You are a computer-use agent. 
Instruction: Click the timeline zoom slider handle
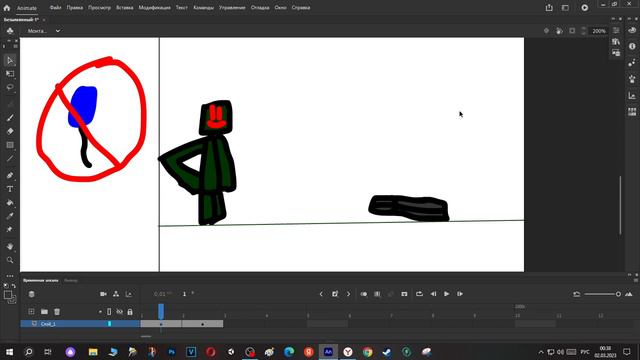coord(618,294)
